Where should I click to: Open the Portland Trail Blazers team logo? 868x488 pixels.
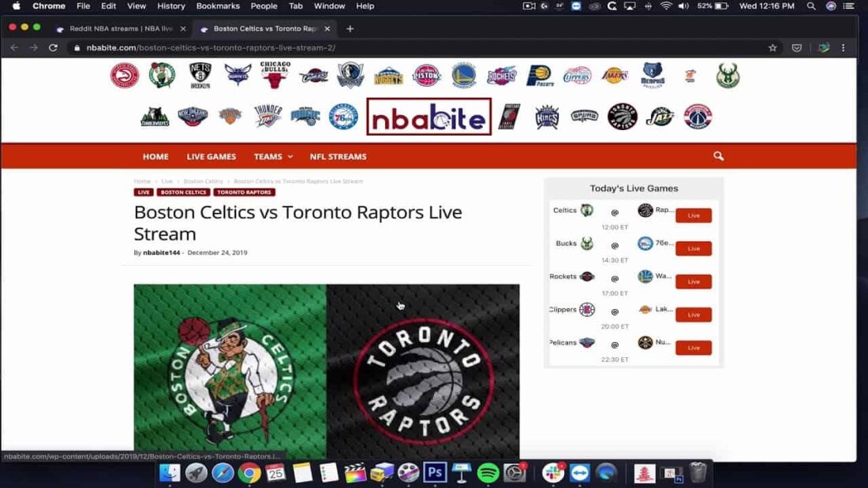point(509,117)
